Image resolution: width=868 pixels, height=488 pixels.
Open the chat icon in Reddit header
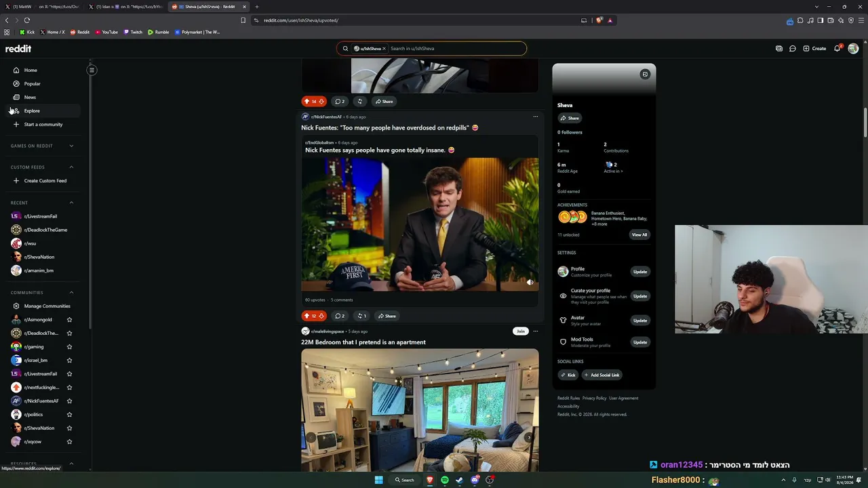pos(792,49)
